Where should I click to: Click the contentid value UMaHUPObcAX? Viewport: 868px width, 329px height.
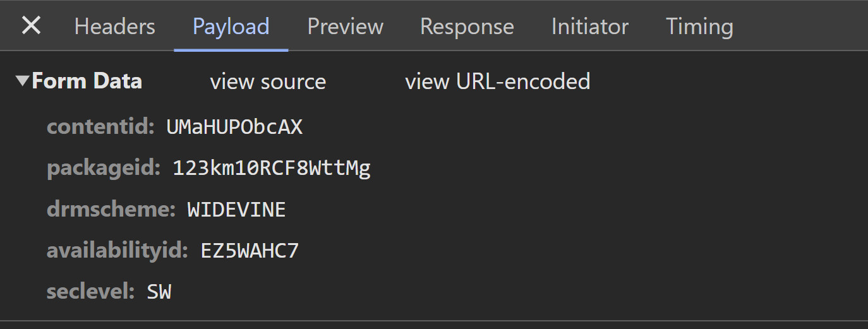click(234, 127)
